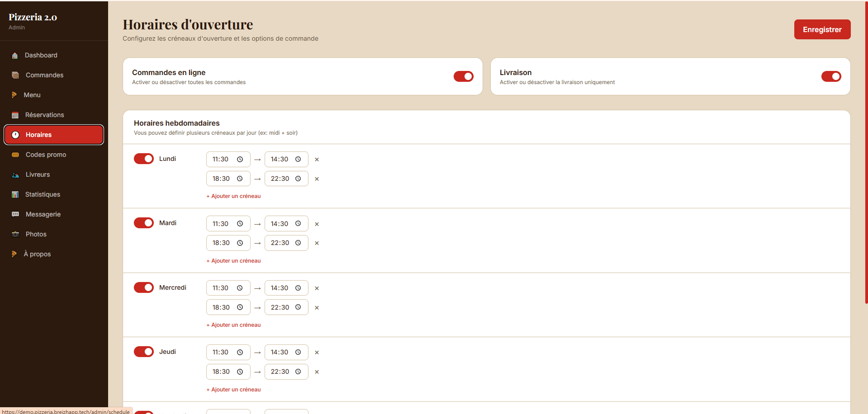Viewport: 868px width, 414px height.
Task: Open Statistiques page
Action: (54, 194)
